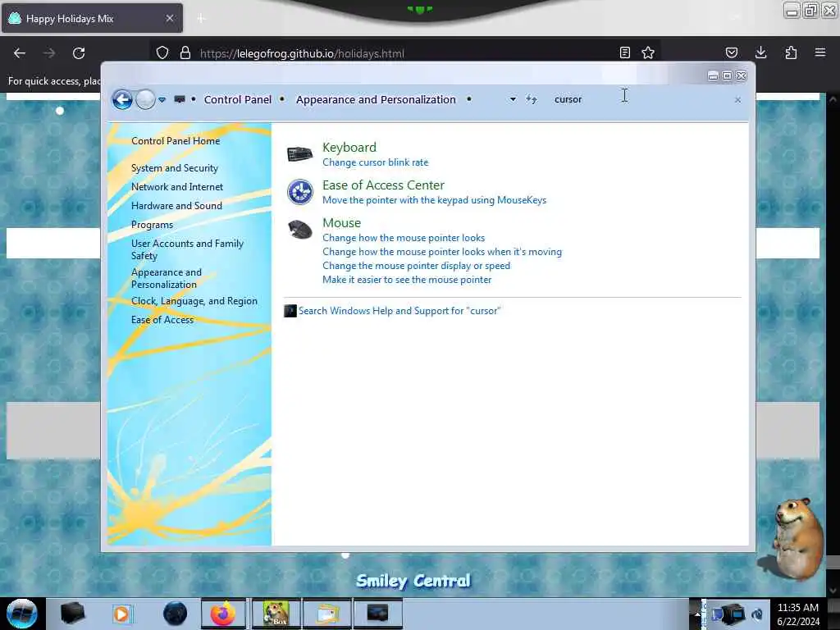Toggle Firefox reader view icon
This screenshot has width=840, height=630.
point(624,52)
